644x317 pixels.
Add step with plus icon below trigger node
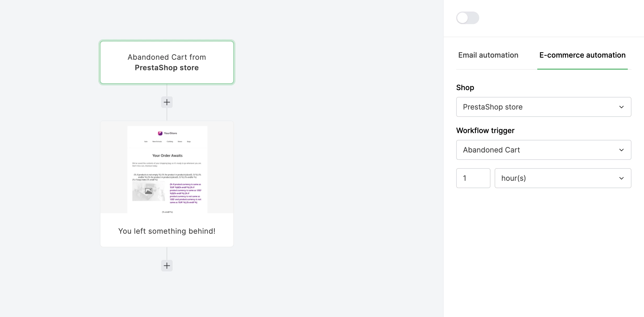pos(167,102)
